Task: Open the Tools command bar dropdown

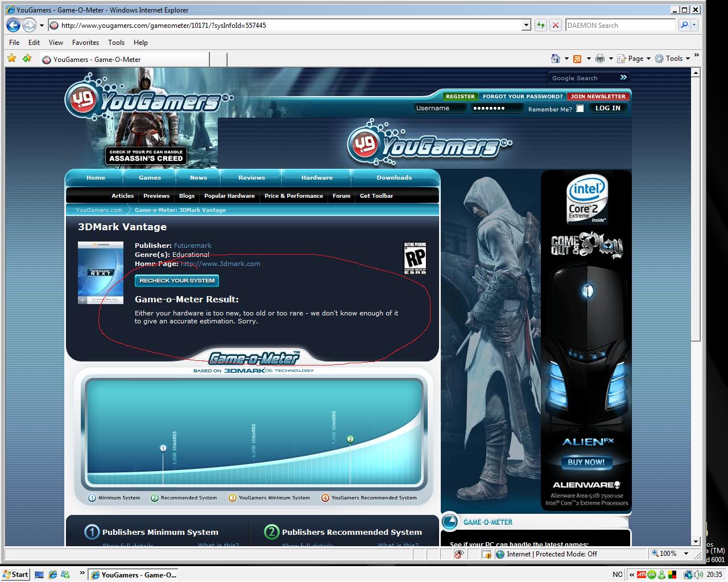Action: [x=673, y=59]
